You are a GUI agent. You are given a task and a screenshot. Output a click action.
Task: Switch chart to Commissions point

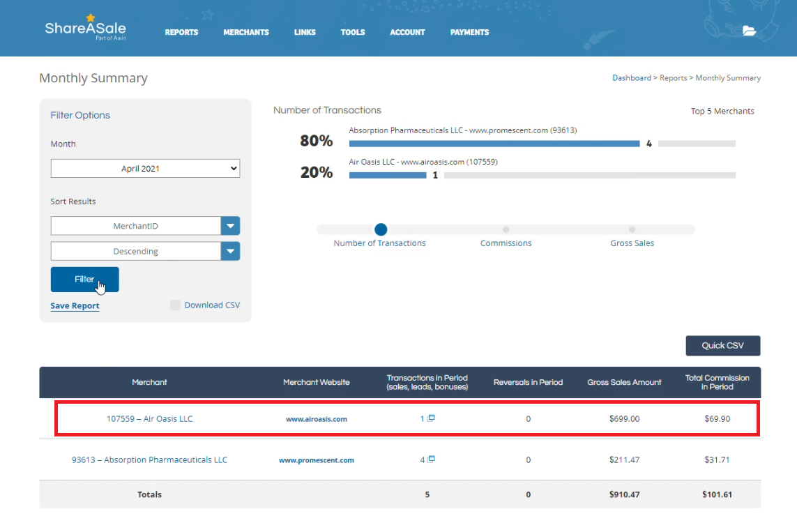[506, 229]
